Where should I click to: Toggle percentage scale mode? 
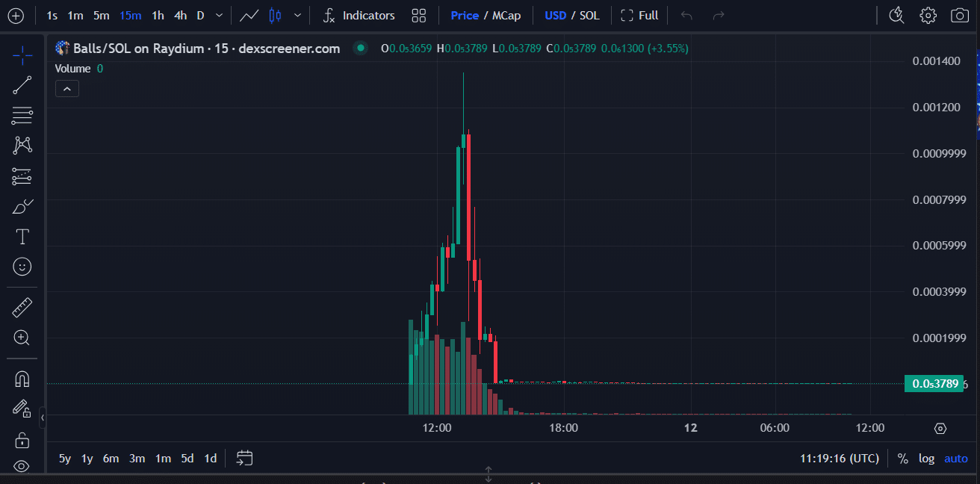coord(902,459)
